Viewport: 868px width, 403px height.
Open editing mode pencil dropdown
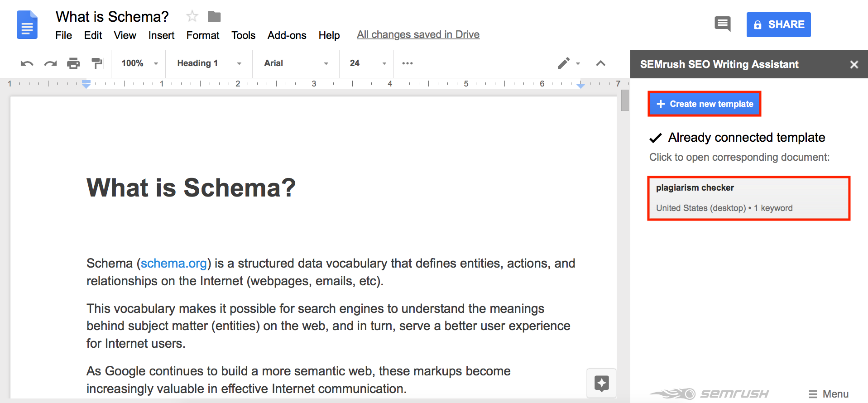(568, 63)
